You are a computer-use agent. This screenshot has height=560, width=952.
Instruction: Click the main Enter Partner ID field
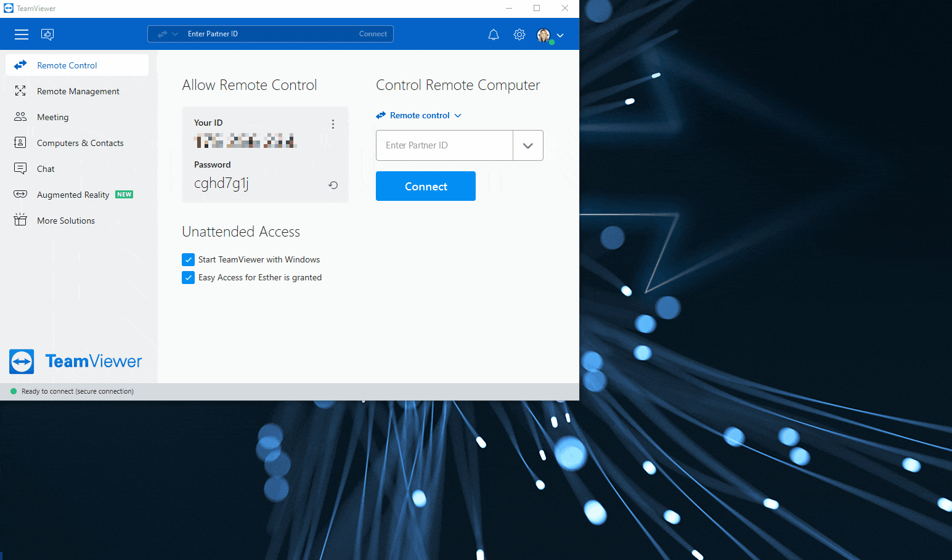coord(444,145)
